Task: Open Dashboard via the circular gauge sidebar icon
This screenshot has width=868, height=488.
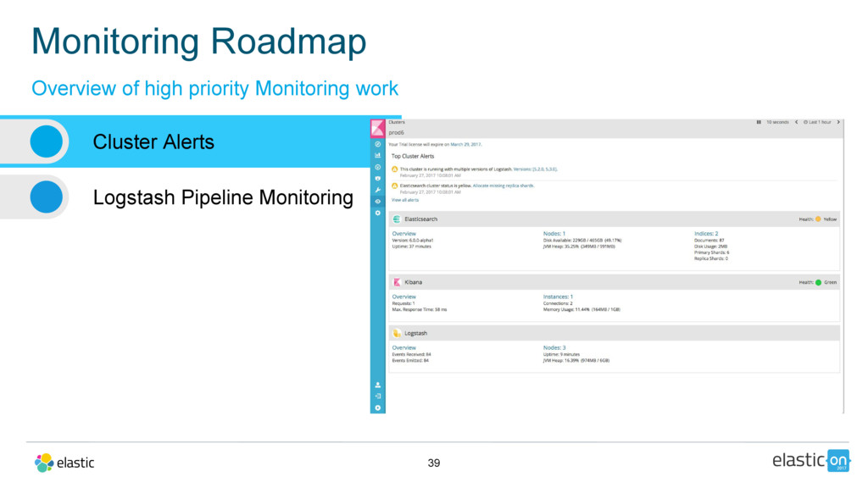Action: [x=377, y=167]
